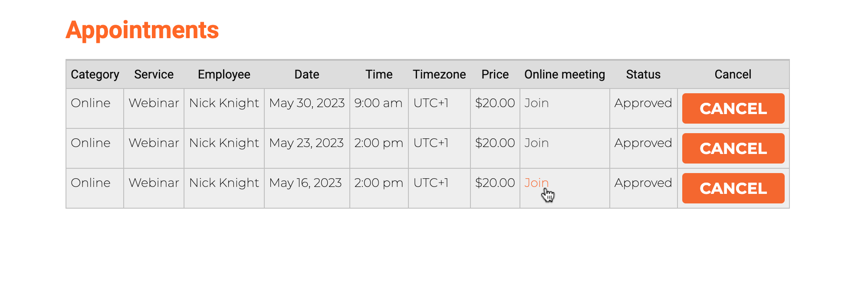Click Approved status in the May 23 row
Viewport: 868px width, 288px height.
tap(643, 143)
